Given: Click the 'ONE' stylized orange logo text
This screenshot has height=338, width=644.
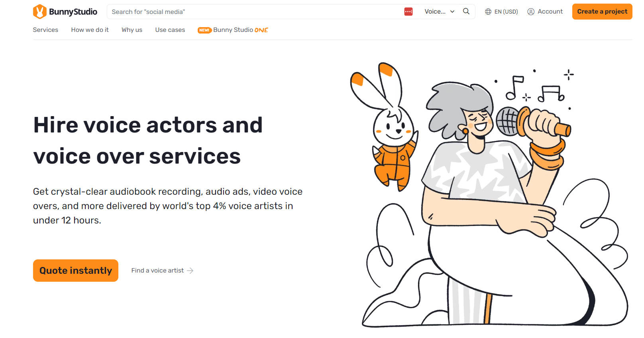Looking at the screenshot, I should 261,30.
